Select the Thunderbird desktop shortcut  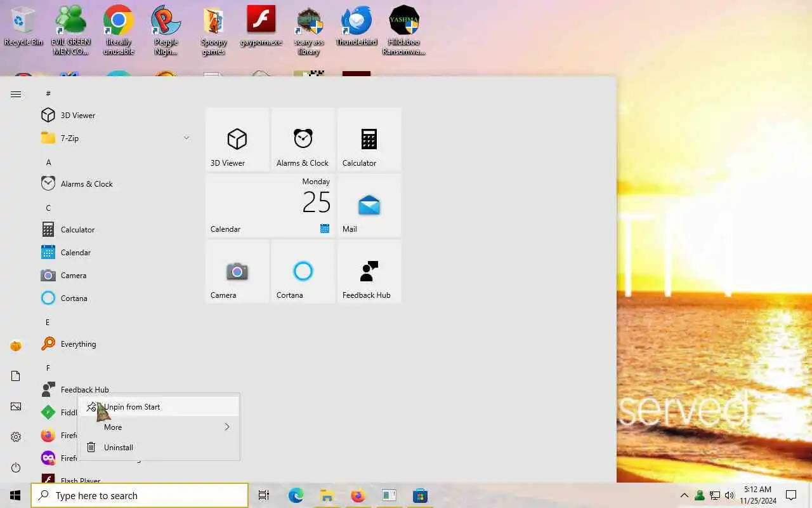(357, 26)
